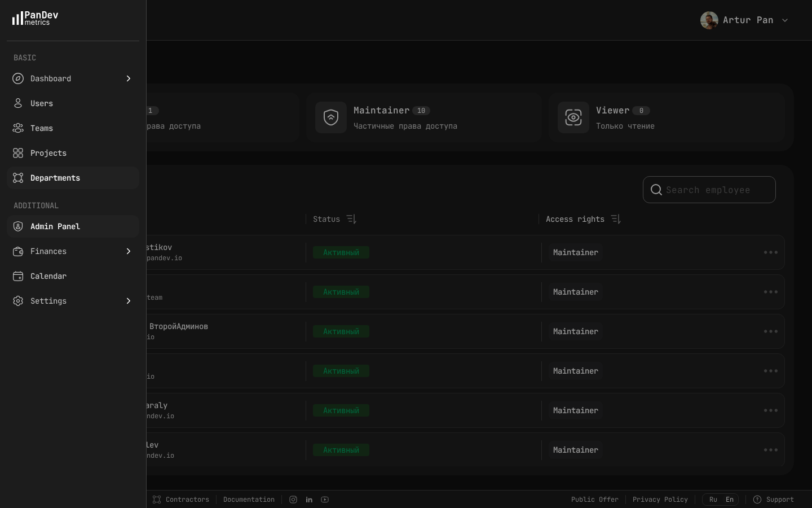The image size is (812, 508).
Task: Open the Admin Panel section
Action: 55,226
